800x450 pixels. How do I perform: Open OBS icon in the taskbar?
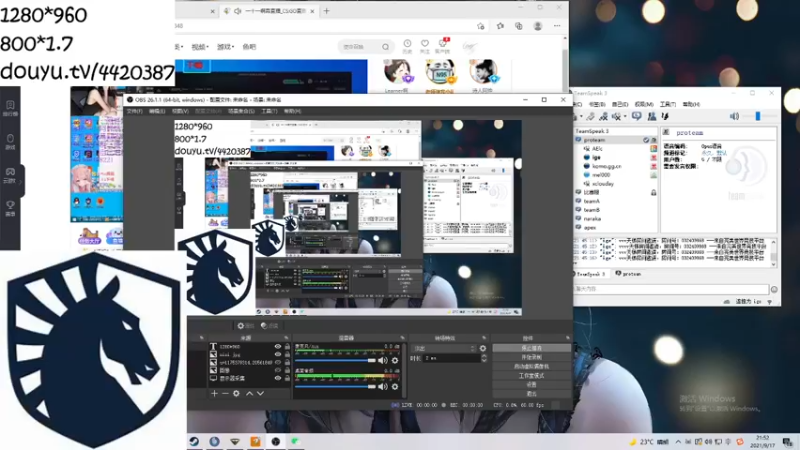pos(276,441)
